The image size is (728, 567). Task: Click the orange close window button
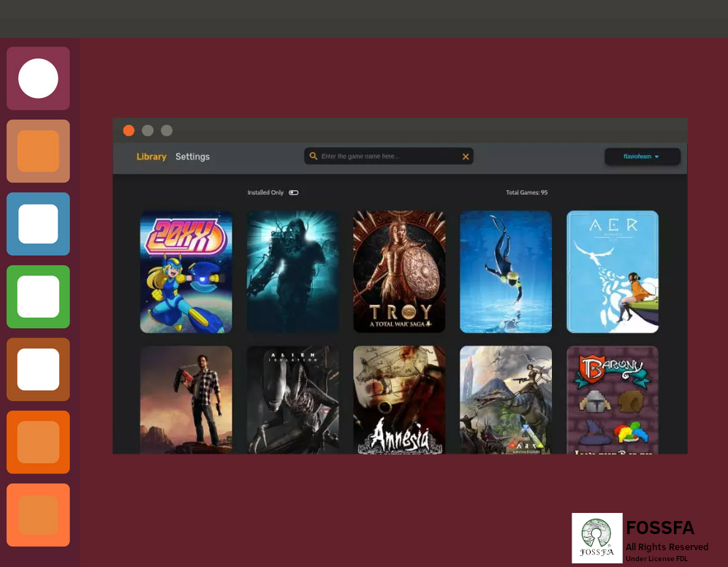[x=129, y=131]
